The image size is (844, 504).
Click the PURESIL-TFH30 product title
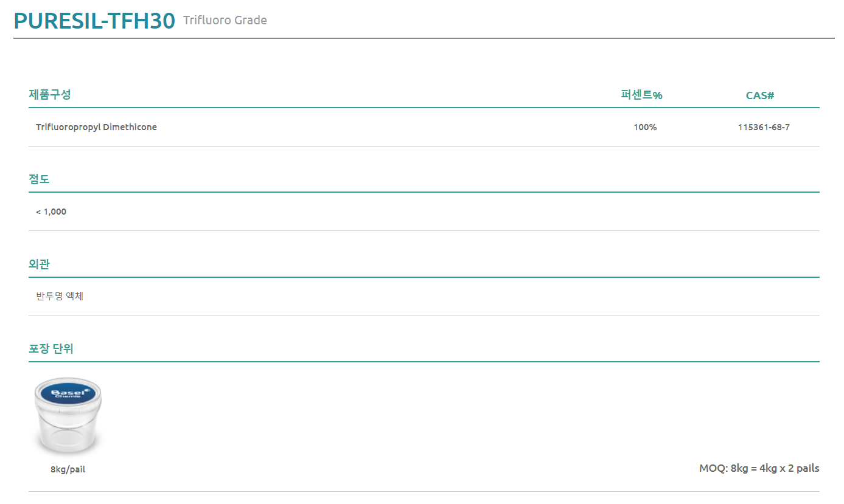(x=94, y=21)
